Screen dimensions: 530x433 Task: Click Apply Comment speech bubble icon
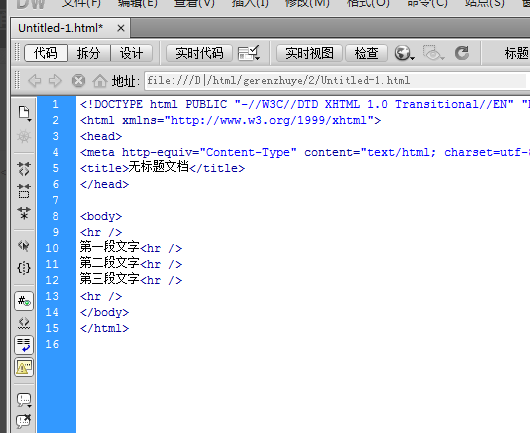click(x=24, y=400)
